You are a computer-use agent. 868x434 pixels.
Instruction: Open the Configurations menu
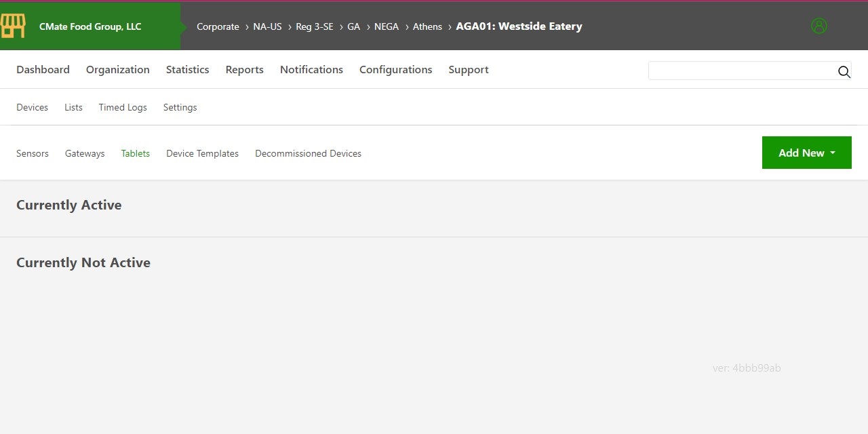click(x=396, y=69)
